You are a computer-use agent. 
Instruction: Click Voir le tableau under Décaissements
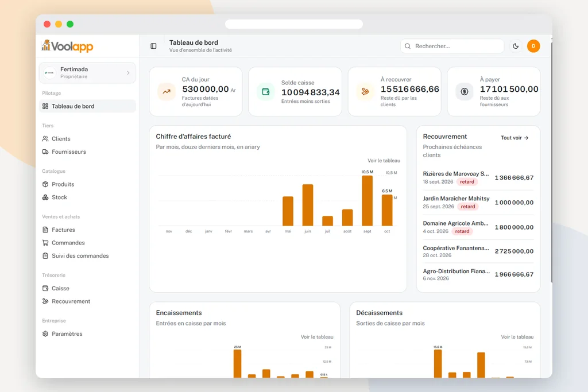pos(517,337)
